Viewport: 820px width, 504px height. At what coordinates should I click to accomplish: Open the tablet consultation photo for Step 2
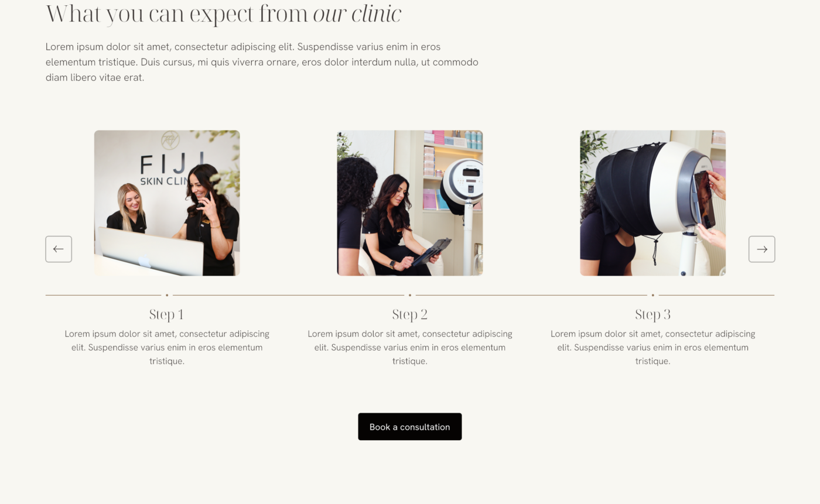[410, 203]
